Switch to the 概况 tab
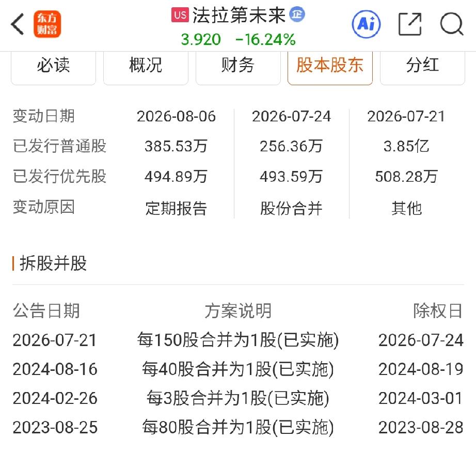The height and width of the screenshot is (453, 476). [146, 65]
